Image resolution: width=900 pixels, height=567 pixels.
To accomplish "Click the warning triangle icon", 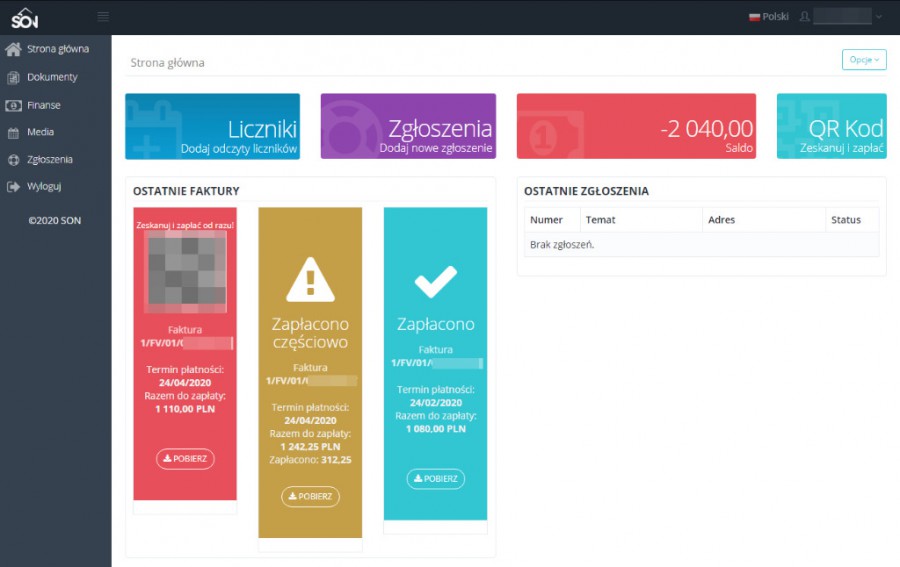I will [x=311, y=279].
